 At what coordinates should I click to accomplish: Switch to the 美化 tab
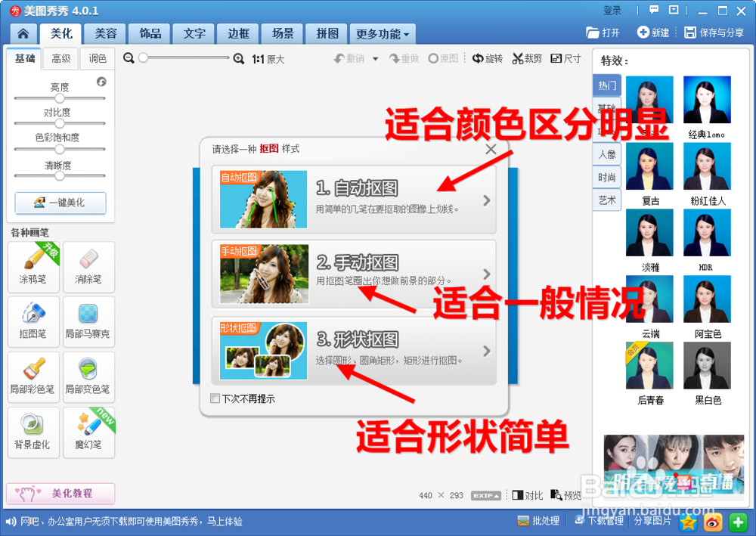(61, 34)
